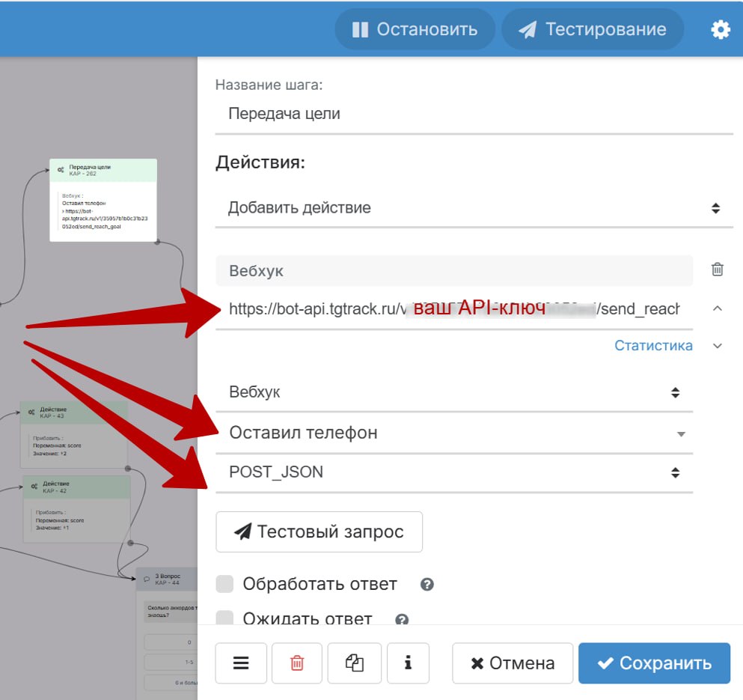Open the Вебхук action type dropdown

pyautogui.click(x=454, y=392)
